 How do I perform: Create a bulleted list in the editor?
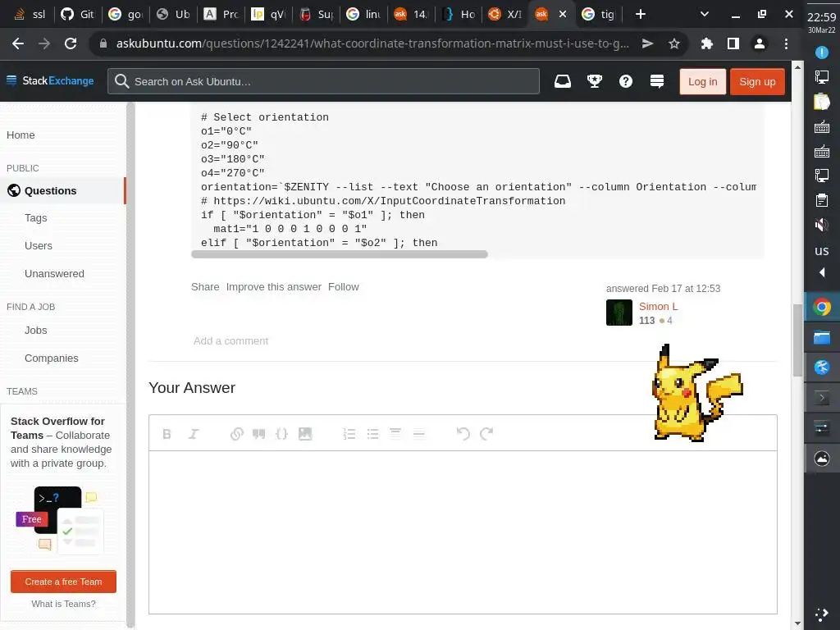coord(373,434)
